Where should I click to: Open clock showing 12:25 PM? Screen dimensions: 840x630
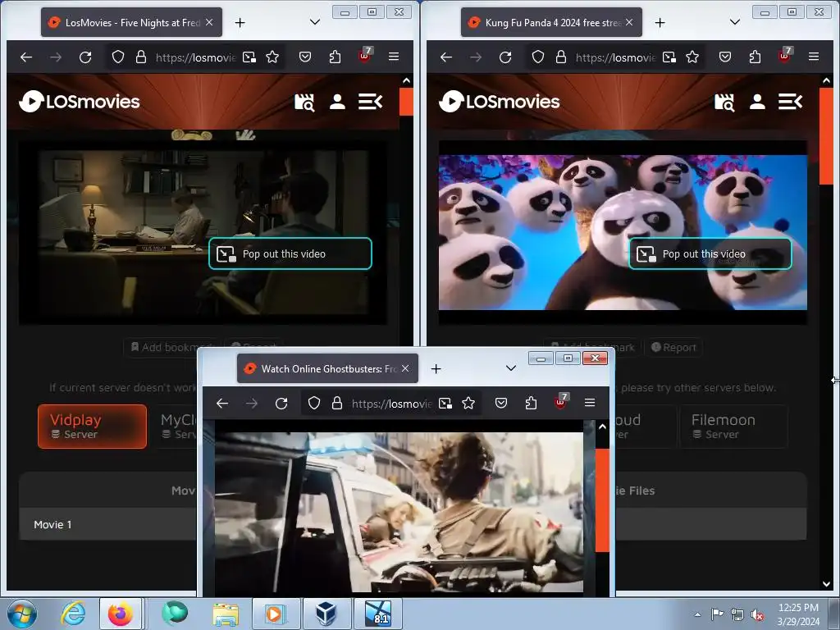(798, 614)
